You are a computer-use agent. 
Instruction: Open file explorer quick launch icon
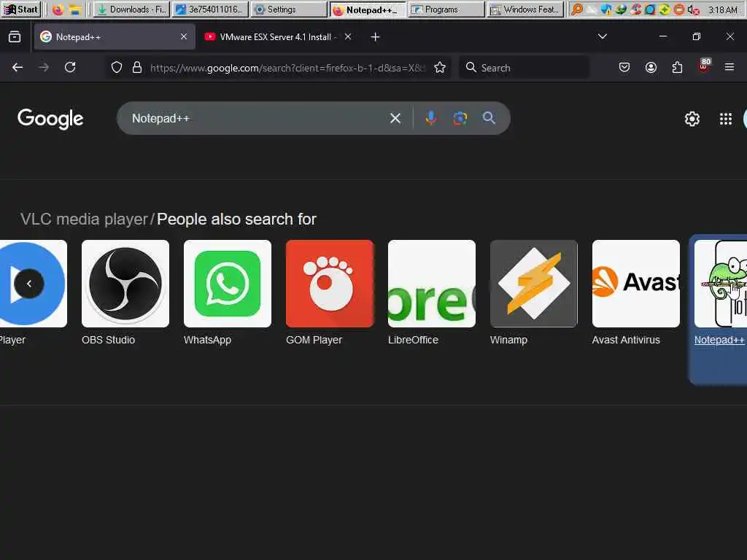[x=75, y=9]
